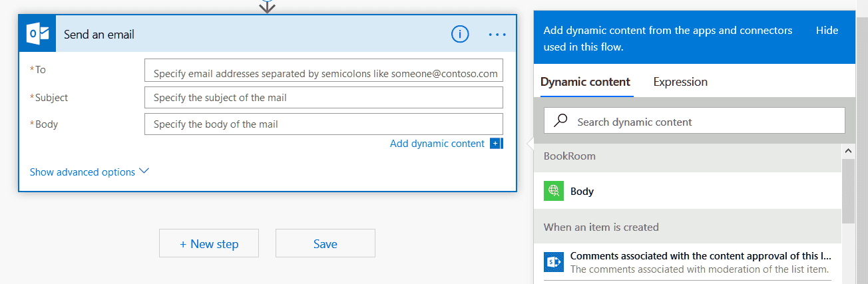The height and width of the screenshot is (284, 868).
Task: Click the blue plus icon beside Add dynamic content
Action: pyautogui.click(x=496, y=144)
